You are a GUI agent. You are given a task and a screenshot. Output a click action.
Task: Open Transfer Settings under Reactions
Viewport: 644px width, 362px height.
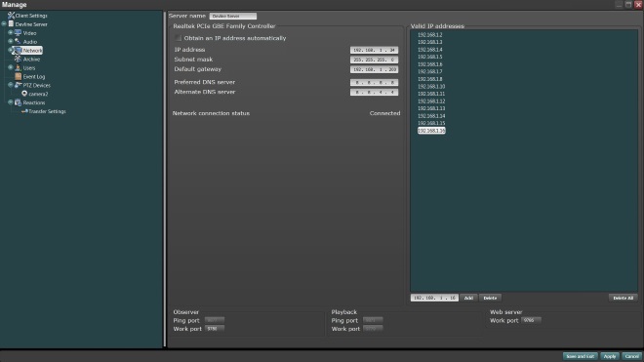tap(47, 111)
